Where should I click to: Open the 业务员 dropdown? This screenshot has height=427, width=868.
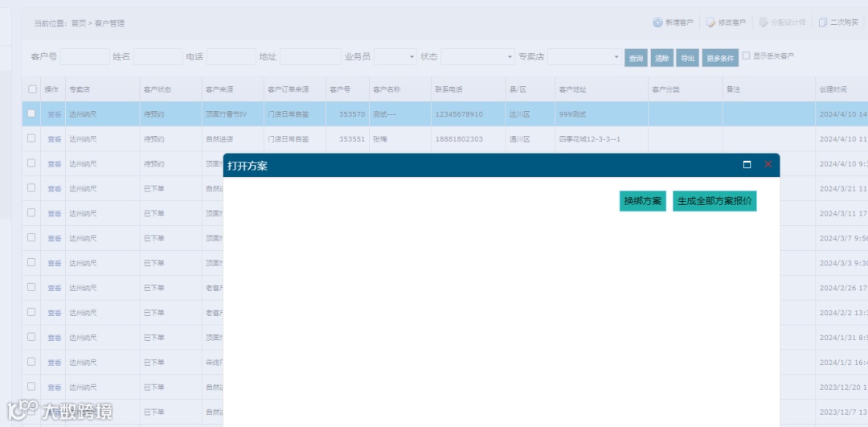[395, 56]
